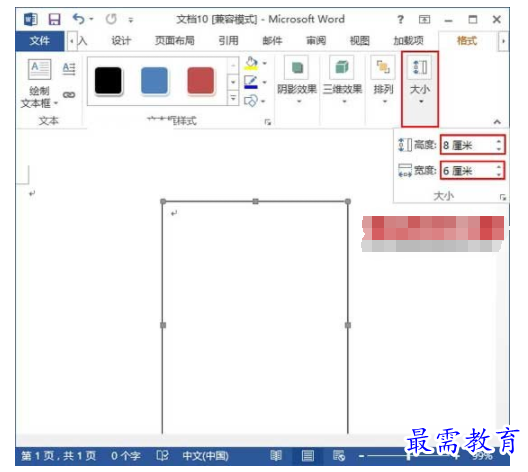
Task: Switch to Web Layout view
Action: coord(339,456)
